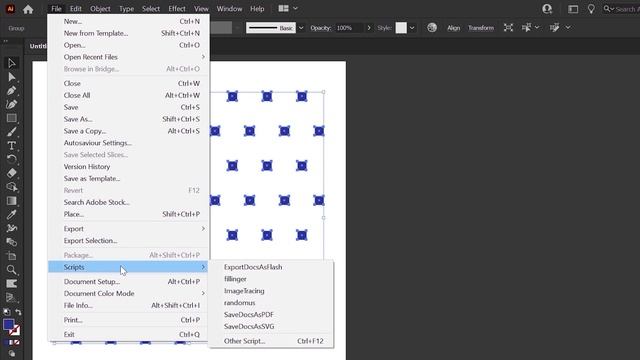Viewport: 640px width, 360px height.
Task: Click the lightbulb Discover icon
Action: 591,9
